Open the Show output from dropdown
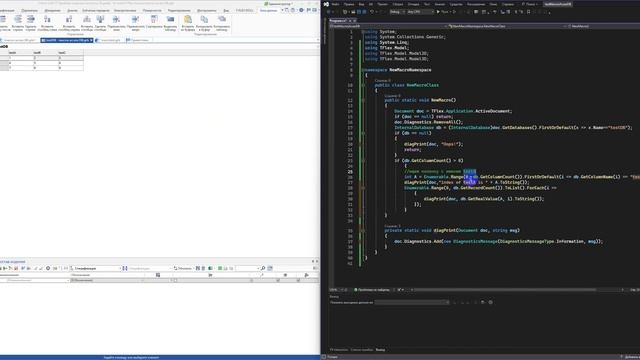 [412, 302]
